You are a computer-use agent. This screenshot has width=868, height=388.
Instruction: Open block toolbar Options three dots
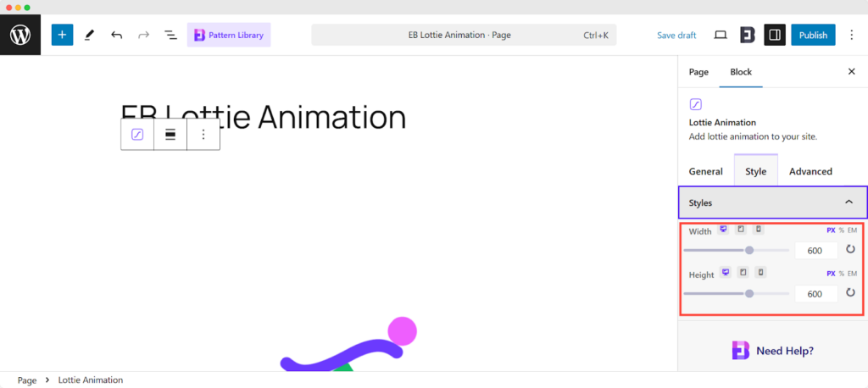(203, 134)
